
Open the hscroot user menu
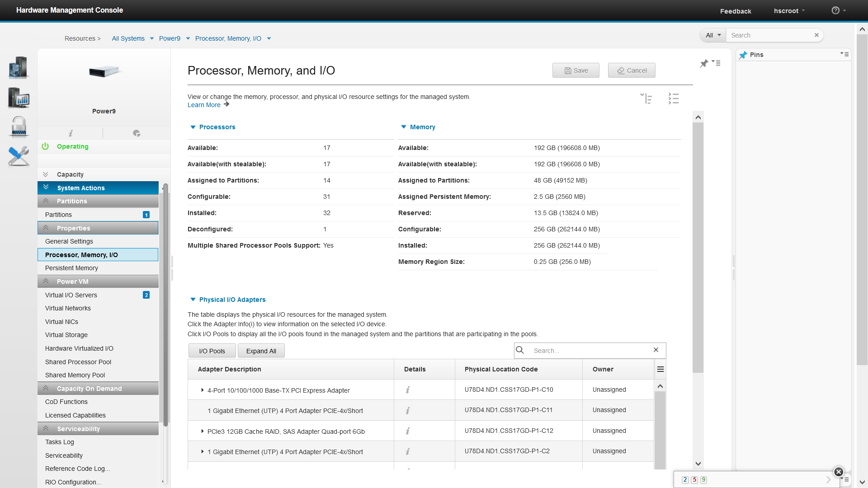click(x=789, y=11)
